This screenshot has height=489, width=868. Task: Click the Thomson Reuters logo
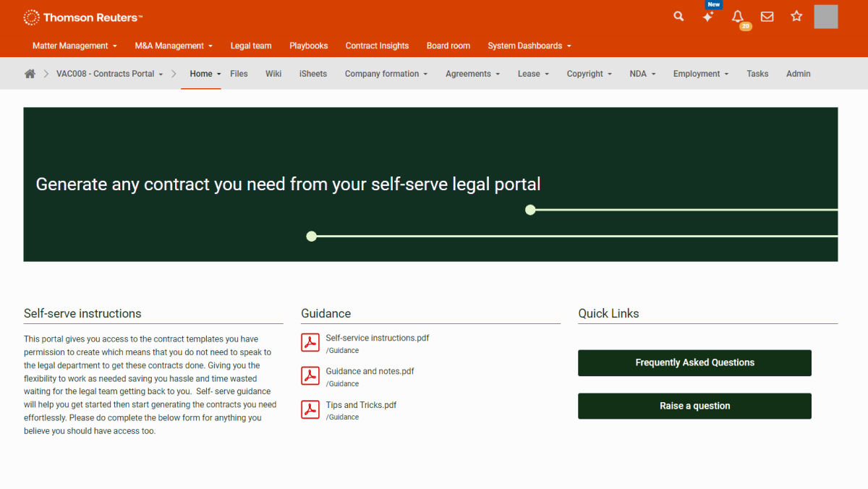[83, 17]
